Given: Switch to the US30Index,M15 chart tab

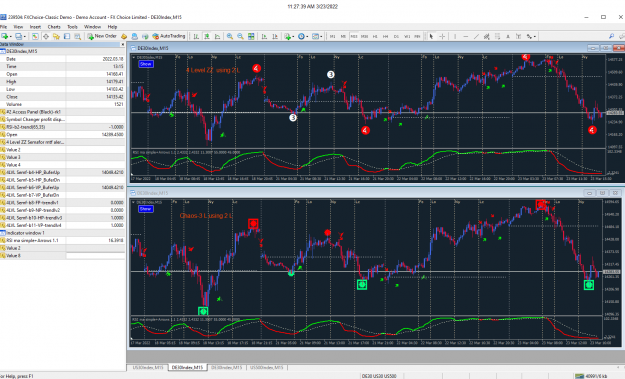Looking at the screenshot, I should 147,367.
